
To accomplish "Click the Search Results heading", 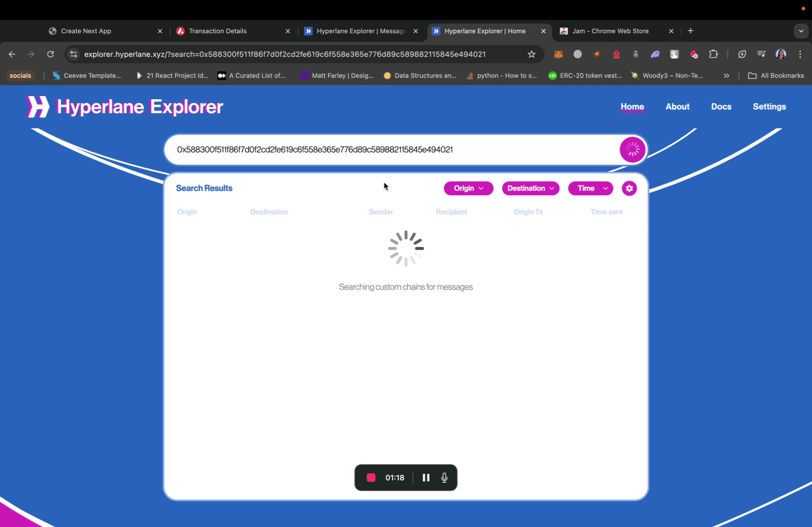I will pyautogui.click(x=204, y=188).
